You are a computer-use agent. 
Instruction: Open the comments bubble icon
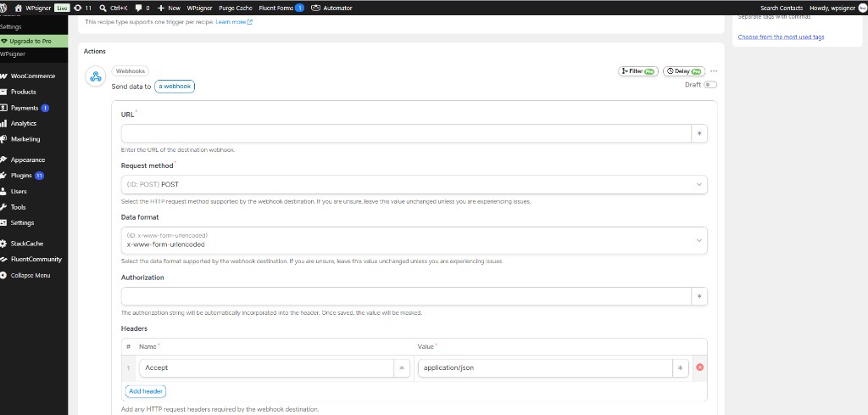(138, 8)
